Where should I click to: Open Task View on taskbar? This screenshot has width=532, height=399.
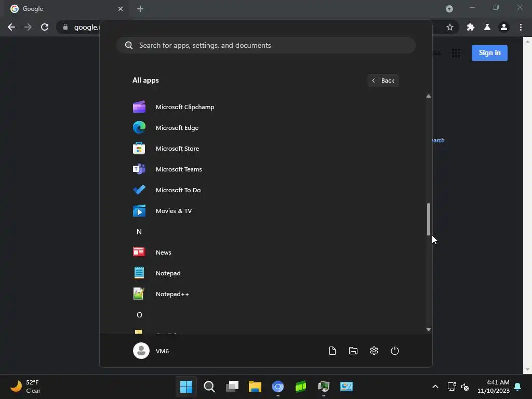(232, 387)
